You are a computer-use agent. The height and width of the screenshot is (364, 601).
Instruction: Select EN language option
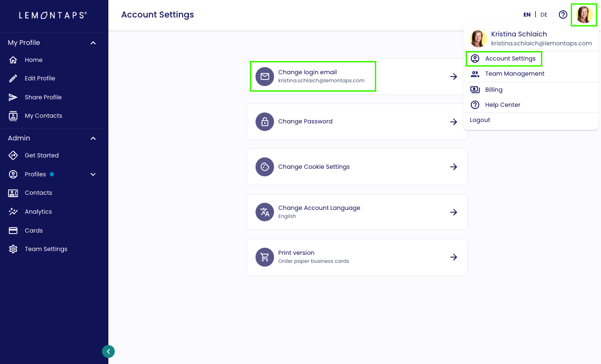[527, 15]
